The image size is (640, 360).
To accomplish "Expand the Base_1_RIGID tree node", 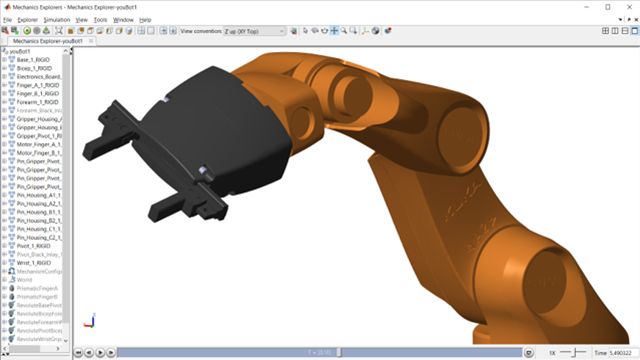I will 4,60.
